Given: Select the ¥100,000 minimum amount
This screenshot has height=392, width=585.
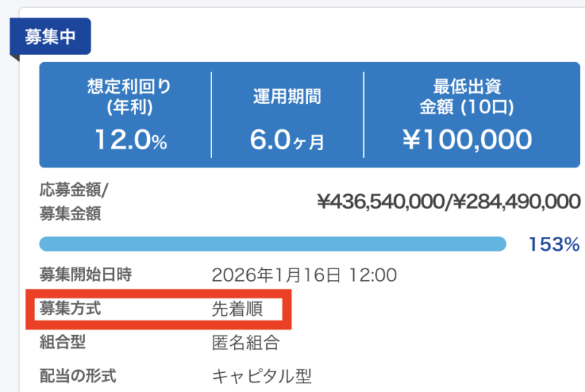Looking at the screenshot, I should pos(466,139).
